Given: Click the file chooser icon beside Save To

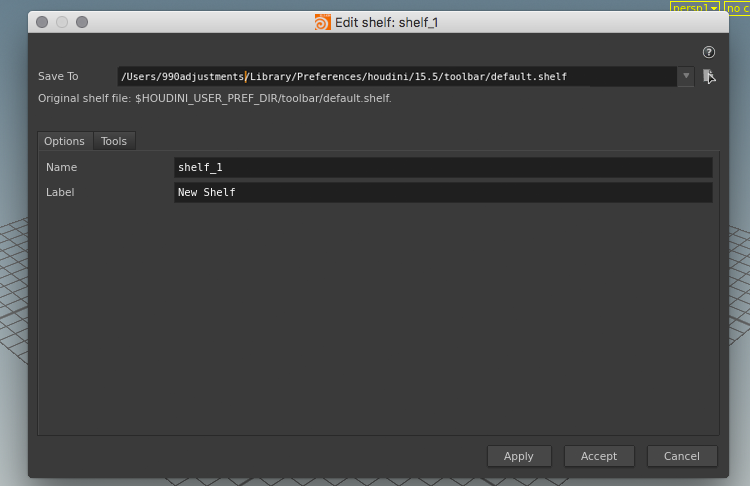Looking at the screenshot, I should (709, 77).
